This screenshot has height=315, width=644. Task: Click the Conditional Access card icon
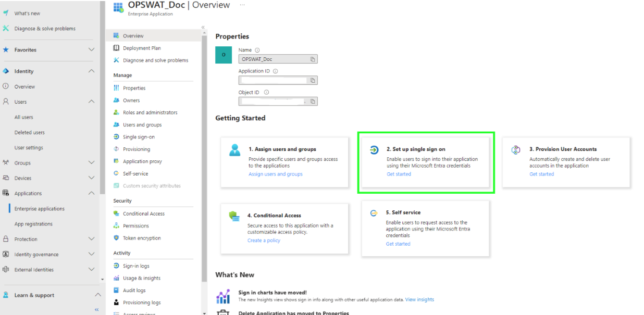click(234, 216)
